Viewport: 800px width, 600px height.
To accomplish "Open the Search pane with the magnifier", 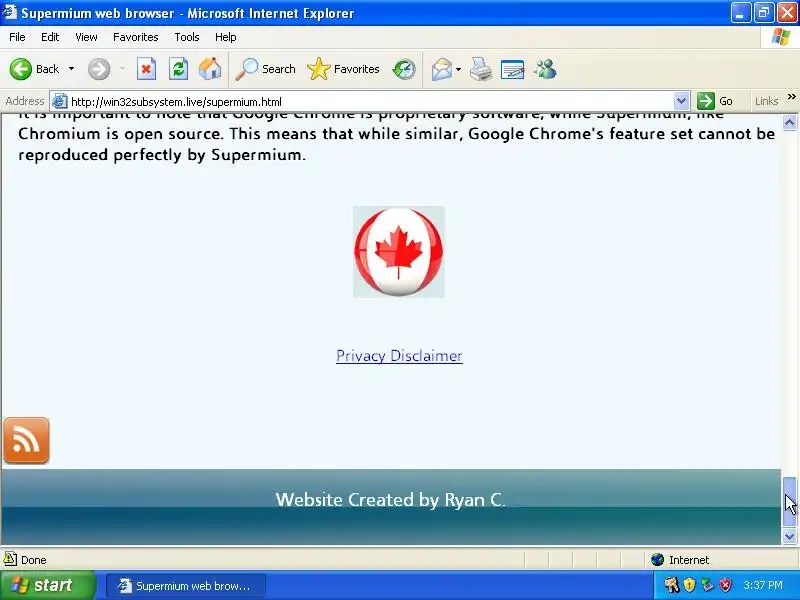I will [265, 69].
